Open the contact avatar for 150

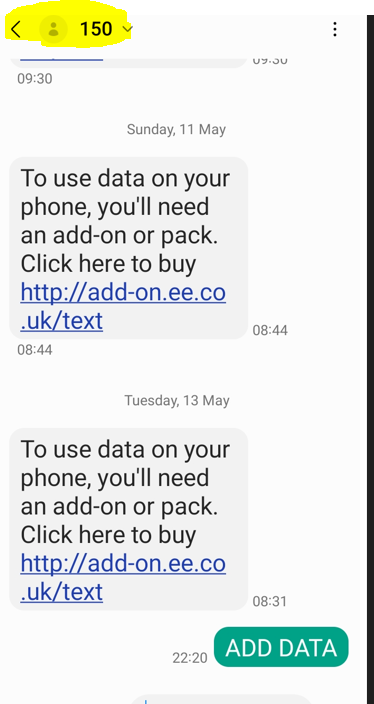[x=53, y=29]
